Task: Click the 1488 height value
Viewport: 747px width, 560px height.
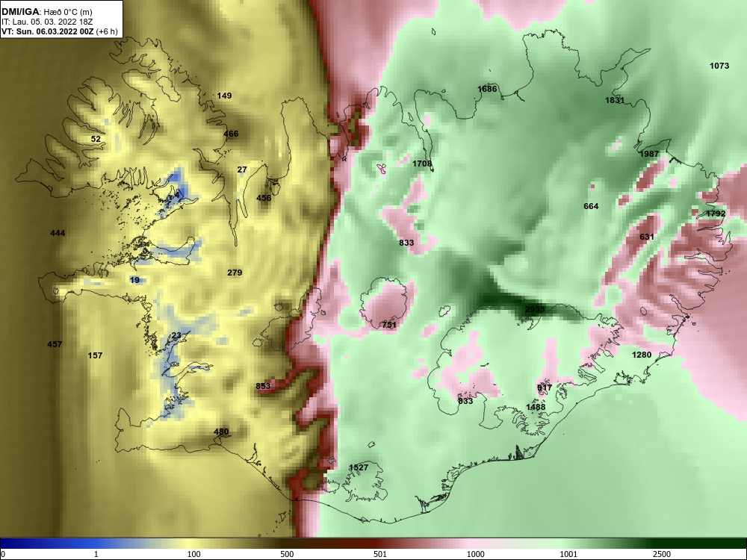Action: pyautogui.click(x=536, y=407)
